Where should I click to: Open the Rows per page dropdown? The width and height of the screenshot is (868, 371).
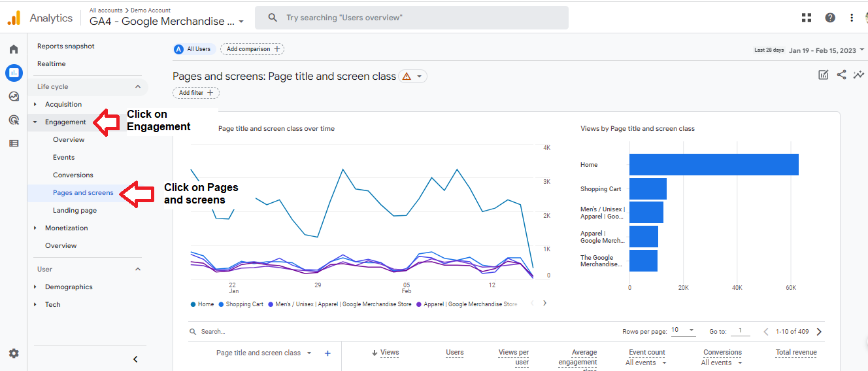pyautogui.click(x=682, y=330)
